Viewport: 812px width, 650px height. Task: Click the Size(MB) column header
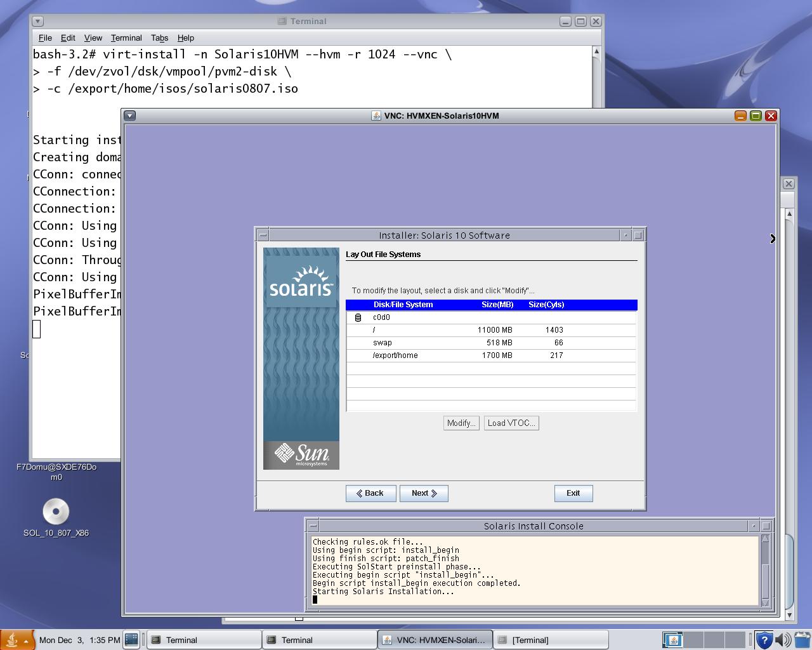point(497,305)
